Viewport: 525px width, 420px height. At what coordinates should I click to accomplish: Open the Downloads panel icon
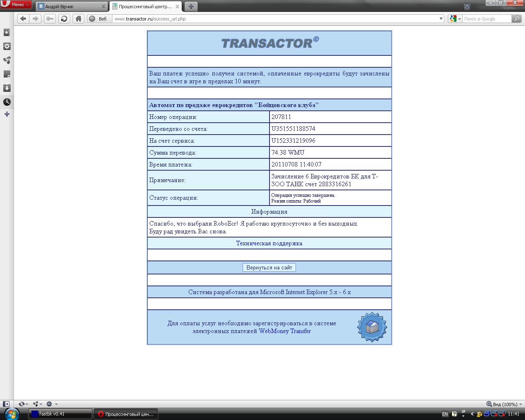coord(7,88)
